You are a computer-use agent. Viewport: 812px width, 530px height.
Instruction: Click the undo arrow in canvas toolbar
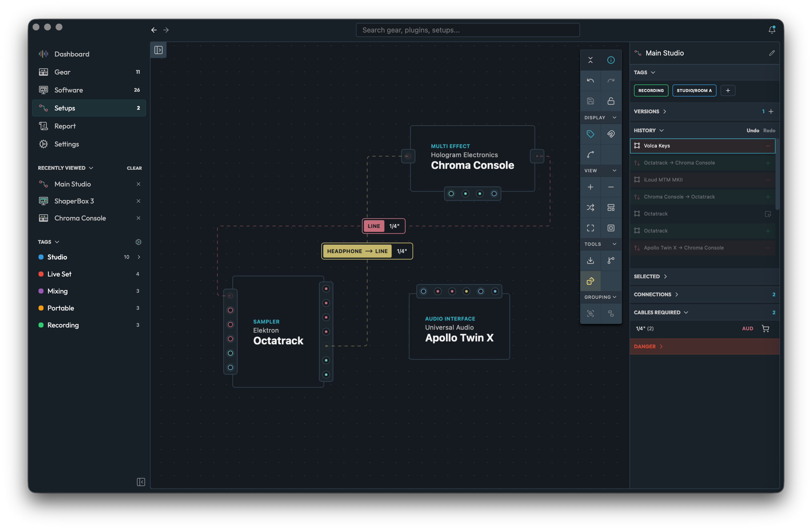[590, 80]
